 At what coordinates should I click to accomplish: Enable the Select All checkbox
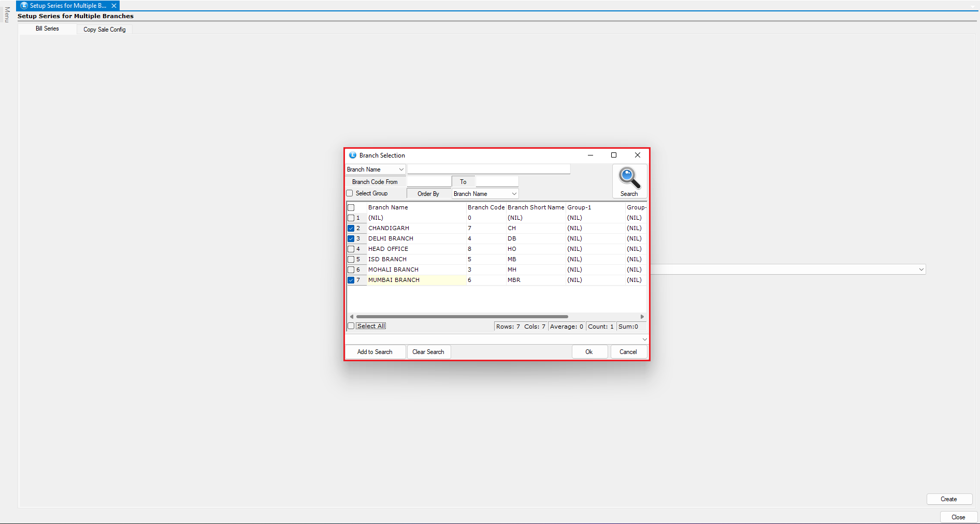point(351,326)
